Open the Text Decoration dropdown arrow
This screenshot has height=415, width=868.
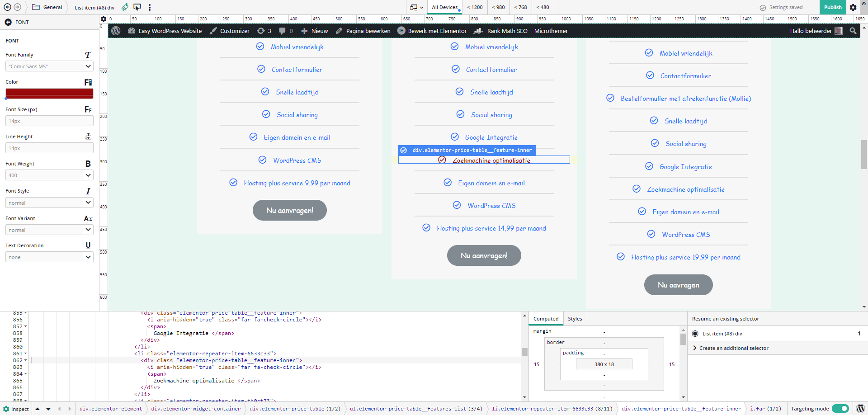(88, 257)
